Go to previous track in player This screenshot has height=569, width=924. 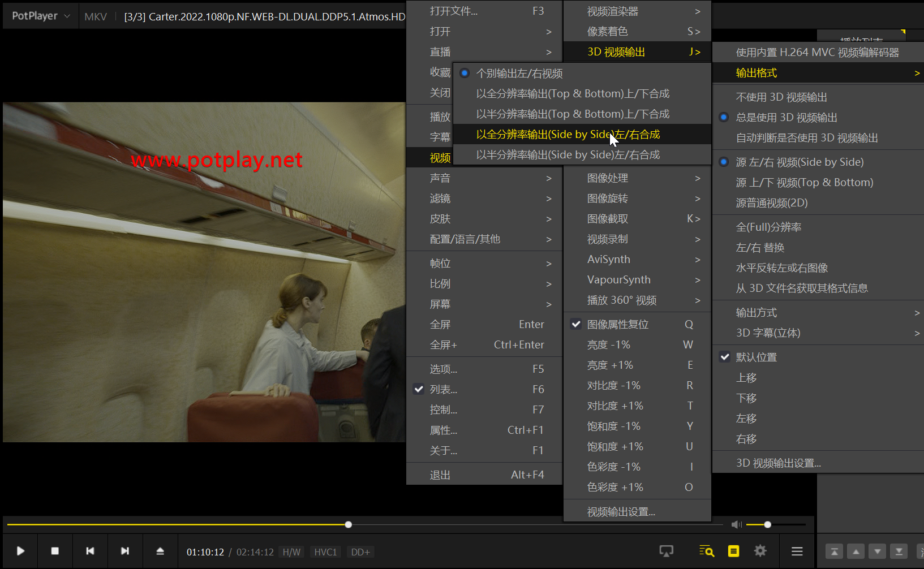(90, 551)
